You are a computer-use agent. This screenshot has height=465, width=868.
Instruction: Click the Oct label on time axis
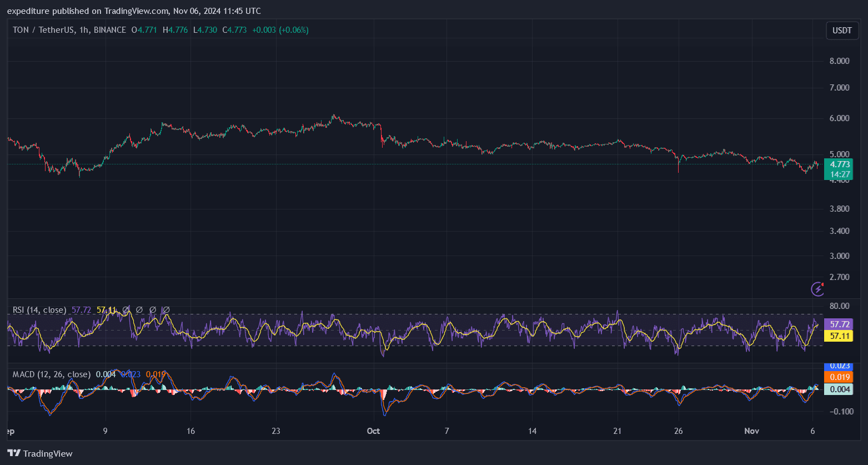click(x=373, y=431)
